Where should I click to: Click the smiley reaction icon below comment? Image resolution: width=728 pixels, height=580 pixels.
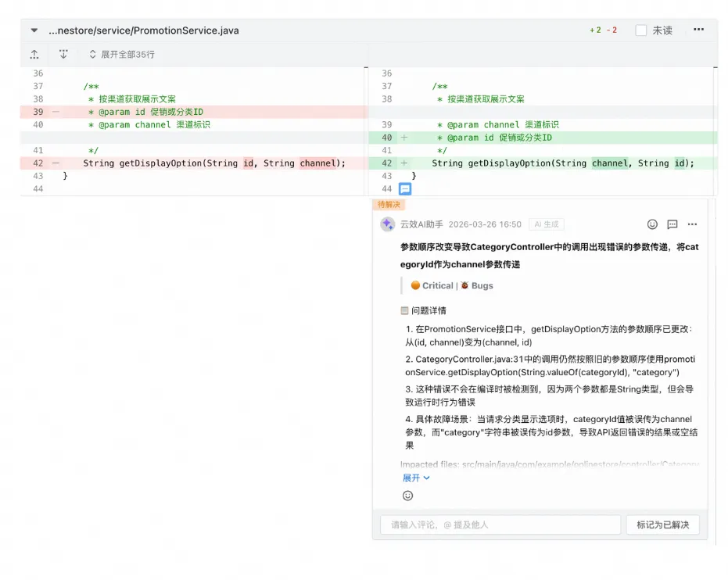click(407, 496)
